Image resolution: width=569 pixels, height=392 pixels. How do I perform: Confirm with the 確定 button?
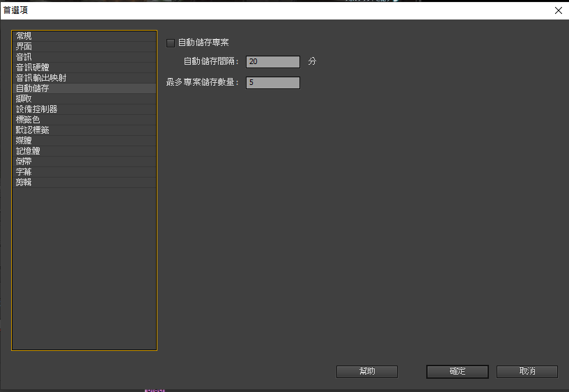click(x=458, y=372)
